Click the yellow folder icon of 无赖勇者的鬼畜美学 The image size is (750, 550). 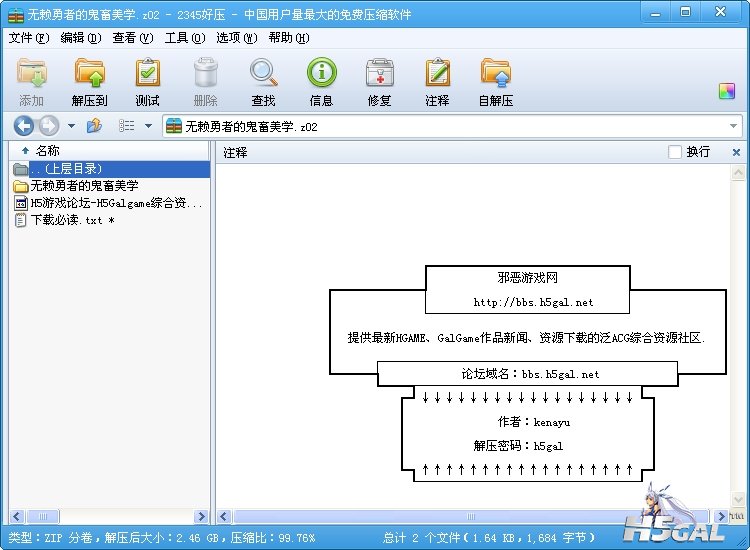tap(21, 186)
